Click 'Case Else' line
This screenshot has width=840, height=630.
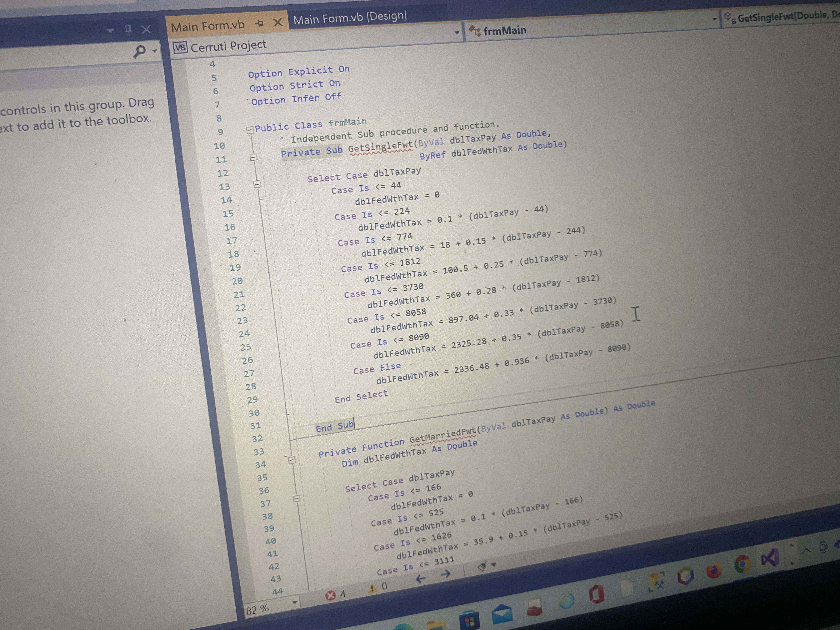tap(377, 368)
